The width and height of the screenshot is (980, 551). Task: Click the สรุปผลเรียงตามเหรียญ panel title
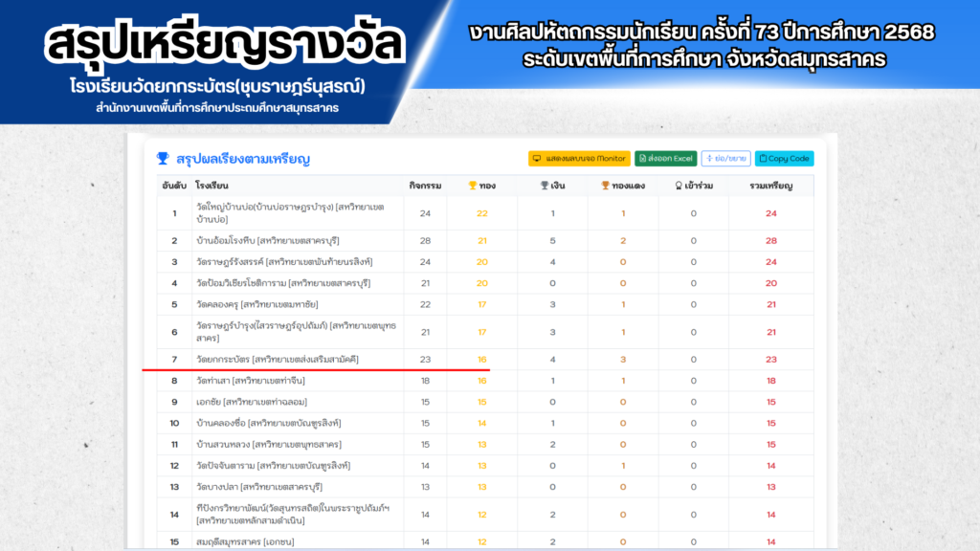(x=243, y=158)
